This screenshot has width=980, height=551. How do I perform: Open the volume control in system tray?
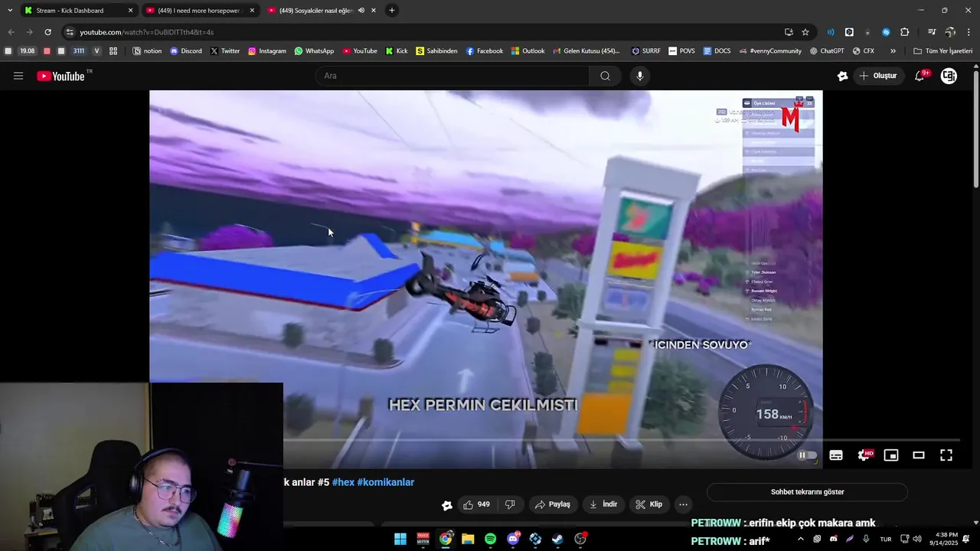tap(917, 539)
